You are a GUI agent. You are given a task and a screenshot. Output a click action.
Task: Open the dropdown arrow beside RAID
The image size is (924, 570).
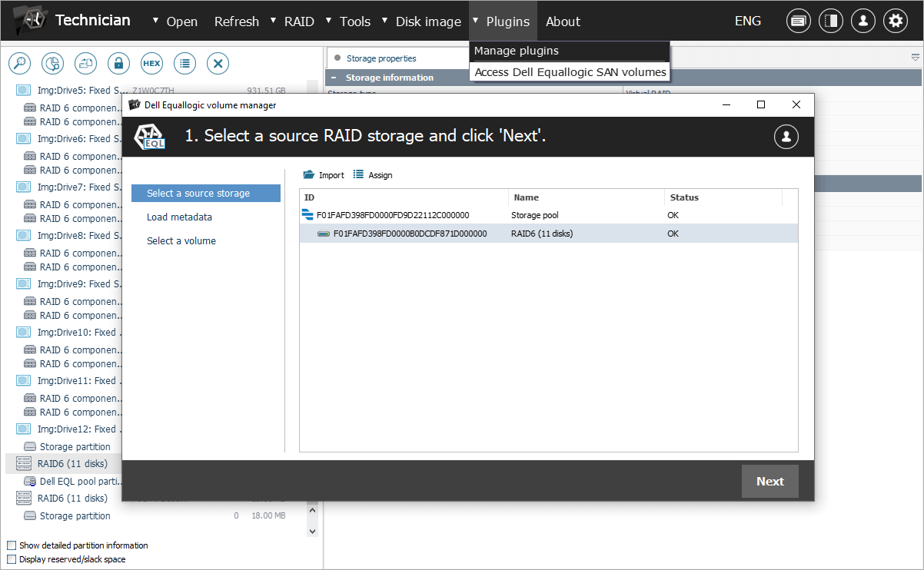coord(274,21)
